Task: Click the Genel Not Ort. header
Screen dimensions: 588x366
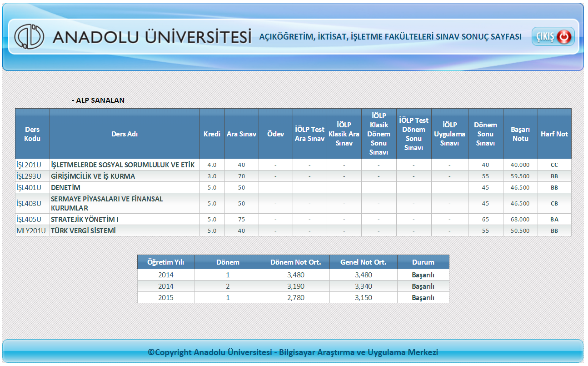Action: [x=363, y=262]
